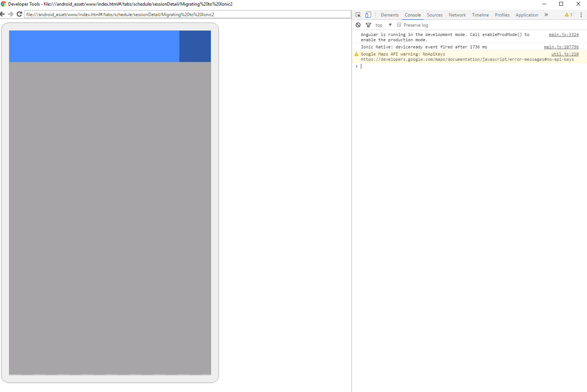Switch to the Elements panel
The width and height of the screenshot is (587, 392).
coord(389,15)
